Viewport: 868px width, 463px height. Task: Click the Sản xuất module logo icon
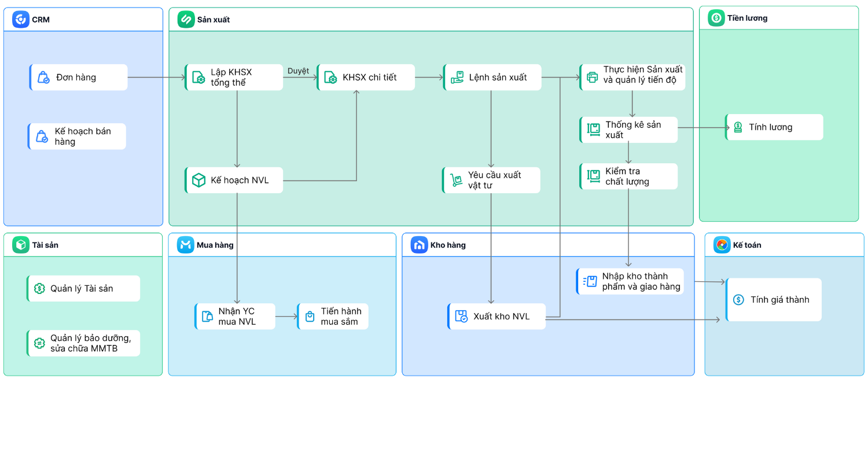tap(186, 20)
